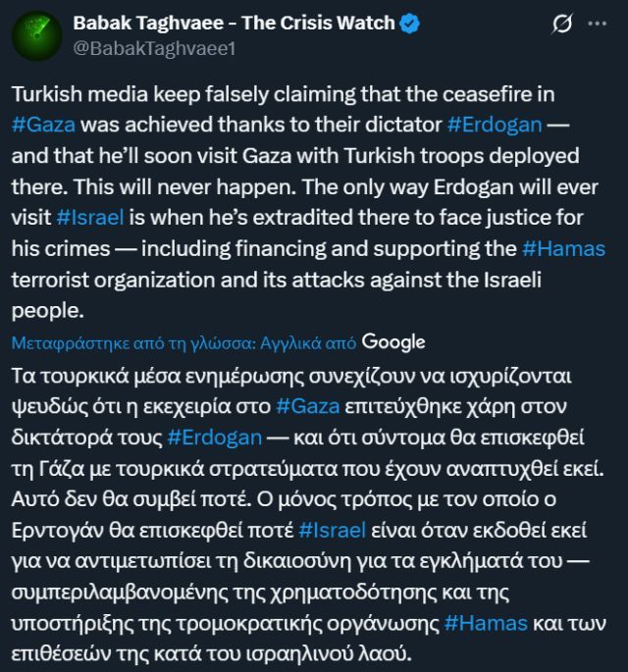Open the Grok explain-post icon
This screenshot has width=628, height=672.
tap(563, 24)
